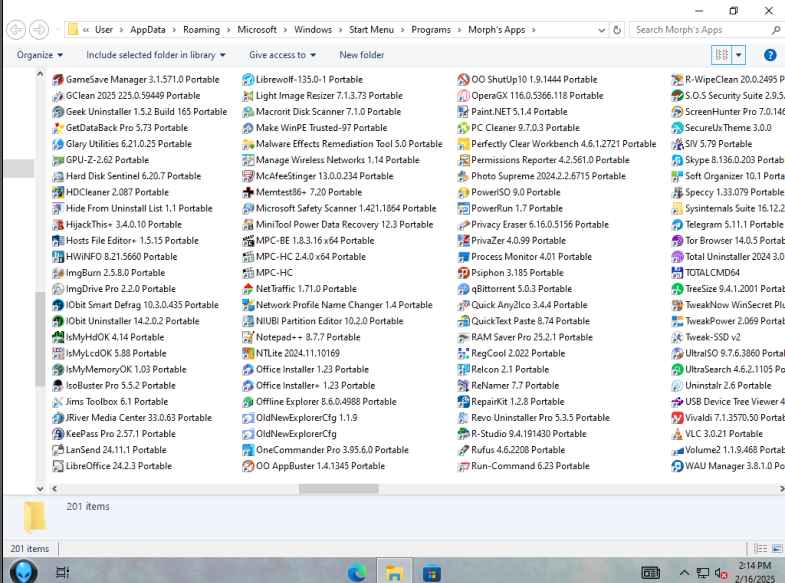Screen dimensions: 785x583
Task: Click the McAfeeStinger 13.0.0.234 icon
Action: [248, 176]
